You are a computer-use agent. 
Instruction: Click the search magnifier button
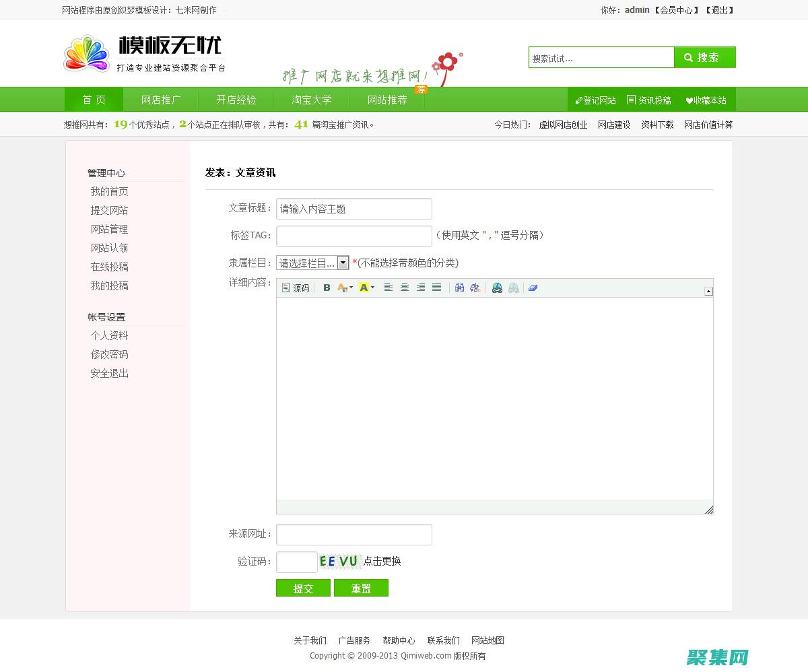click(x=704, y=57)
